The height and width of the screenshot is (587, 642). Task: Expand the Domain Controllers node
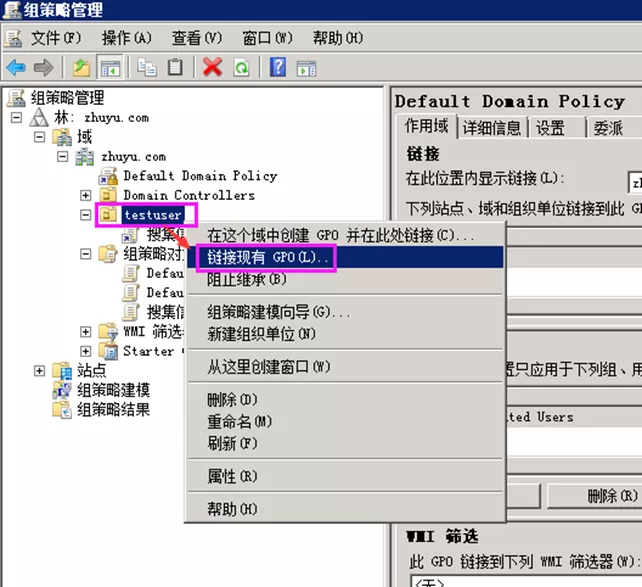[x=86, y=195]
